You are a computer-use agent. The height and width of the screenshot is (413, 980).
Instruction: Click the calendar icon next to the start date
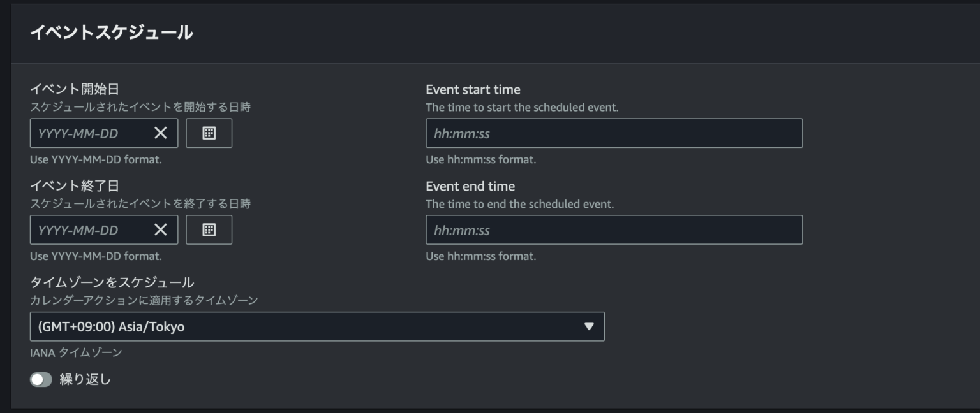[209, 133]
